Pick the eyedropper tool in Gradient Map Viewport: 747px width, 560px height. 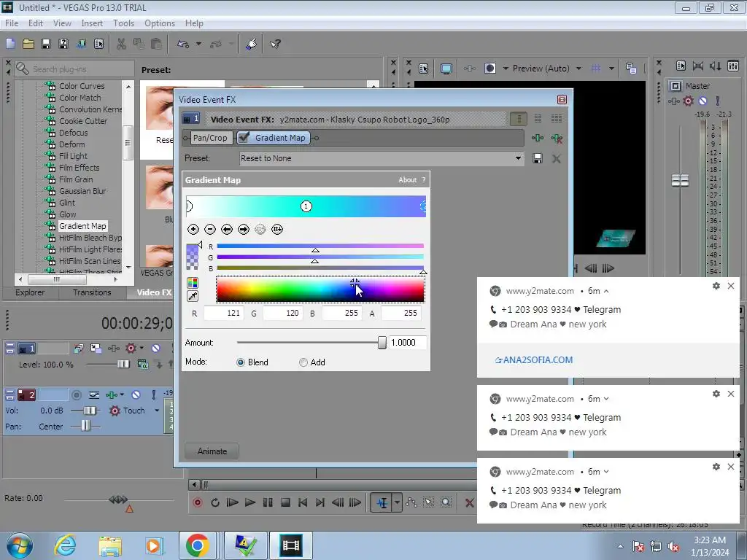[193, 296]
